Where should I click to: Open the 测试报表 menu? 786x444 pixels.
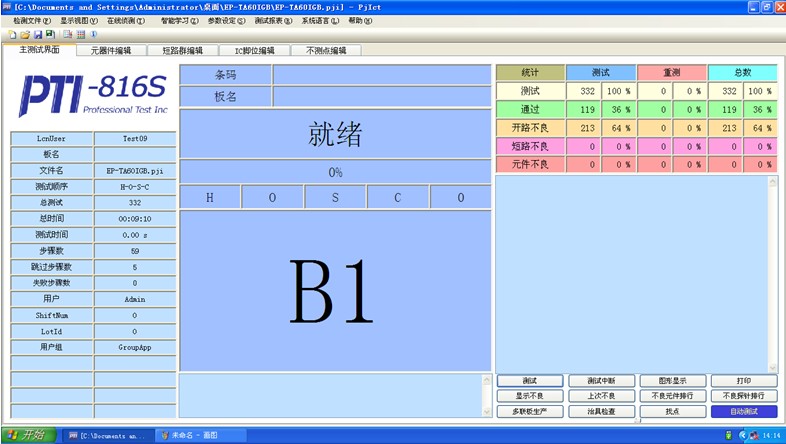273,20
